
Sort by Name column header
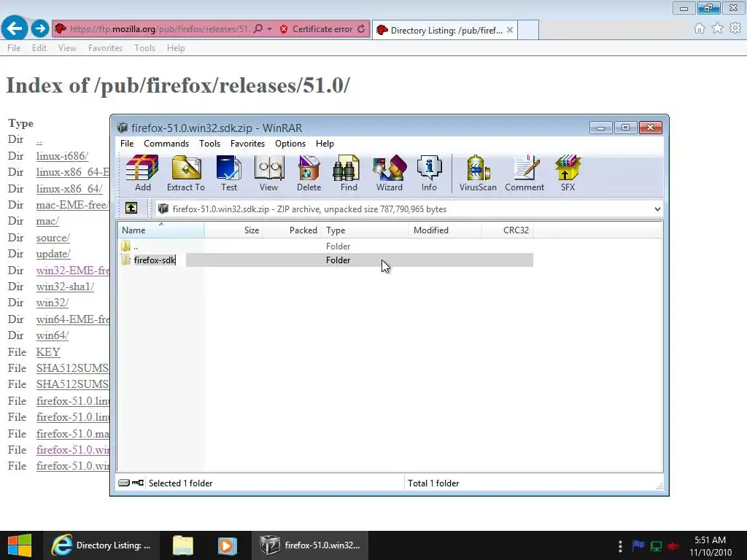pos(160,230)
